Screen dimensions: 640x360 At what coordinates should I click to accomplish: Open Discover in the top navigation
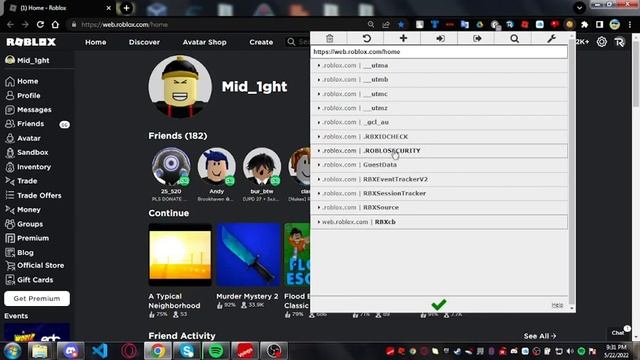[x=144, y=42]
